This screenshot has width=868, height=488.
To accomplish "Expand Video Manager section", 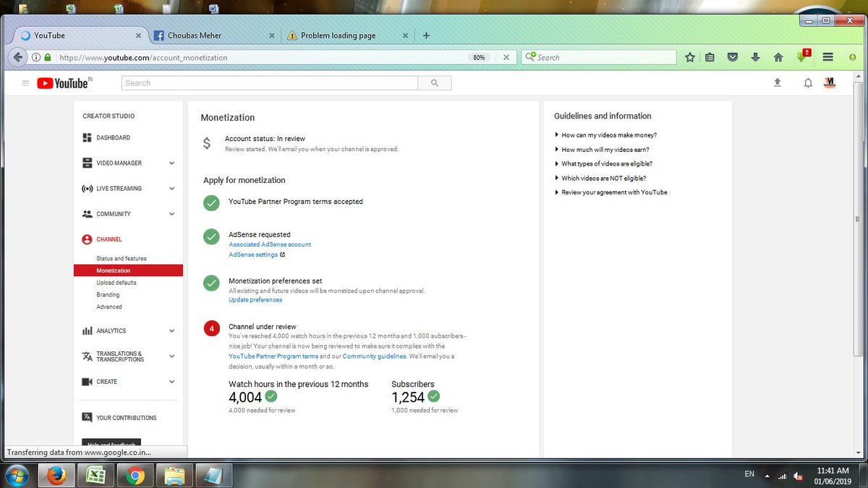I will point(171,163).
